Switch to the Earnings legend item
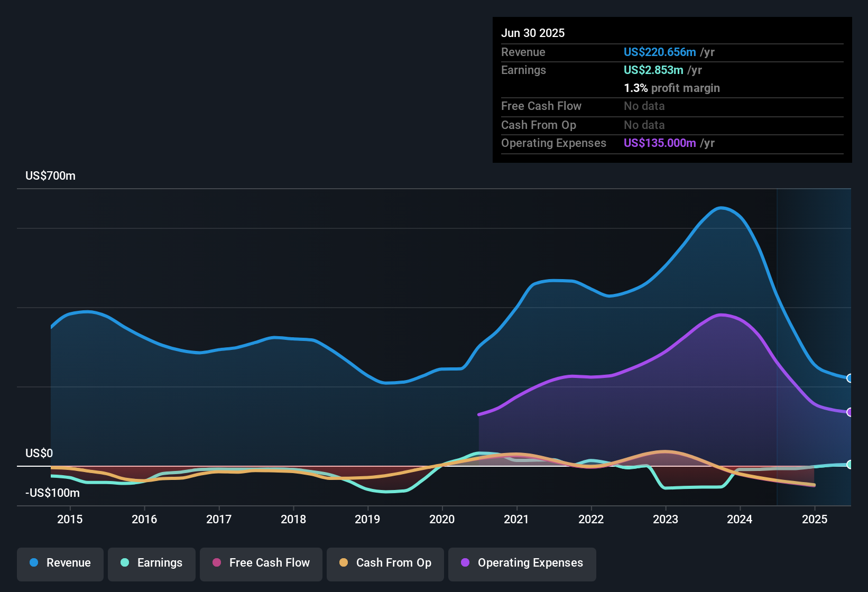868x592 pixels. (x=151, y=563)
